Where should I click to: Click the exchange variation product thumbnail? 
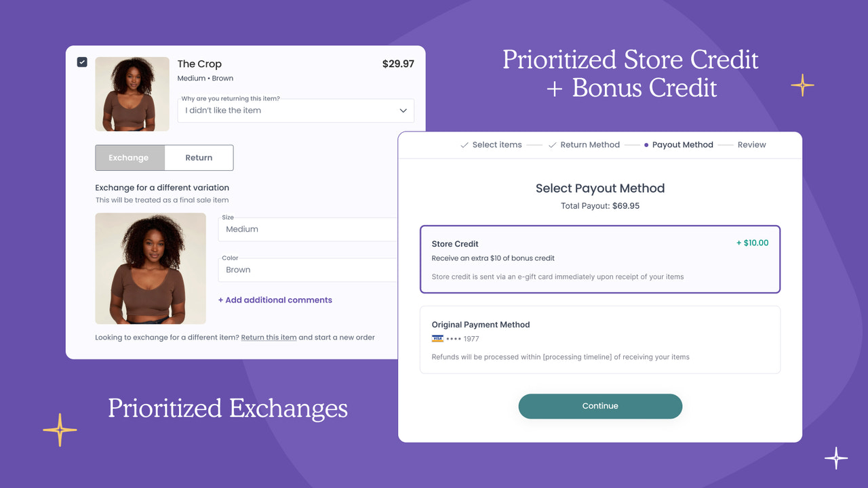[150, 268]
